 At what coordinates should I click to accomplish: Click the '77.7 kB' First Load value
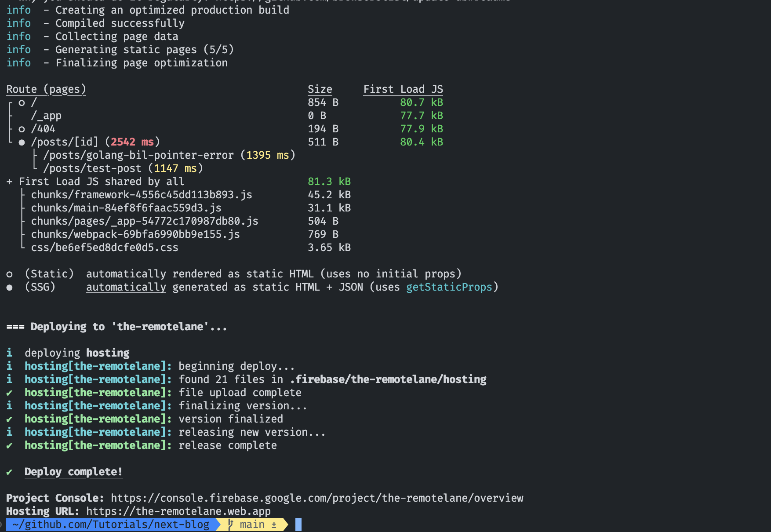point(422,115)
